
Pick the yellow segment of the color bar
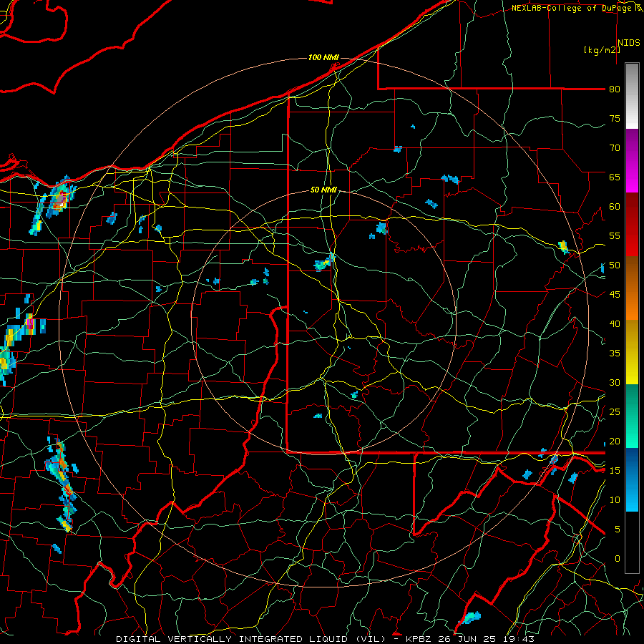tap(632, 352)
